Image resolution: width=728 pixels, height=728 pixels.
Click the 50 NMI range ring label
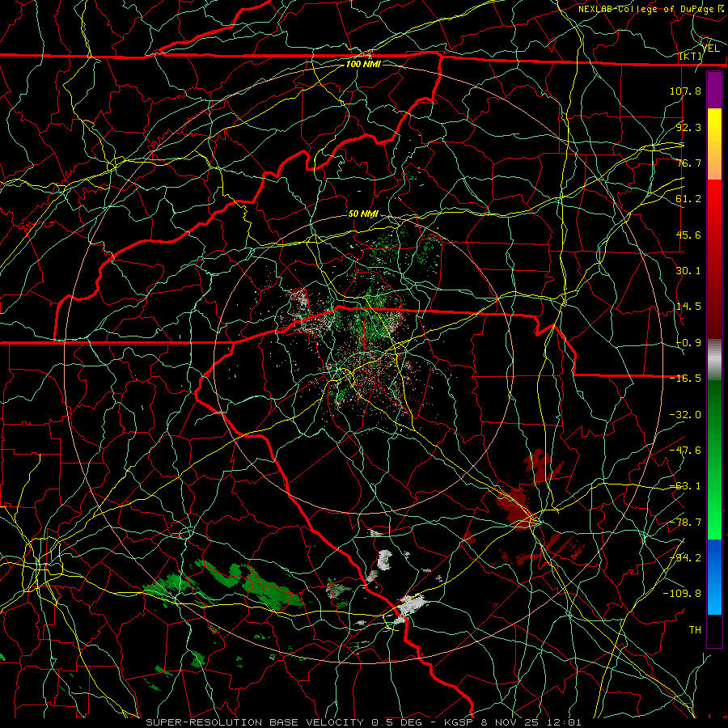[363, 214]
